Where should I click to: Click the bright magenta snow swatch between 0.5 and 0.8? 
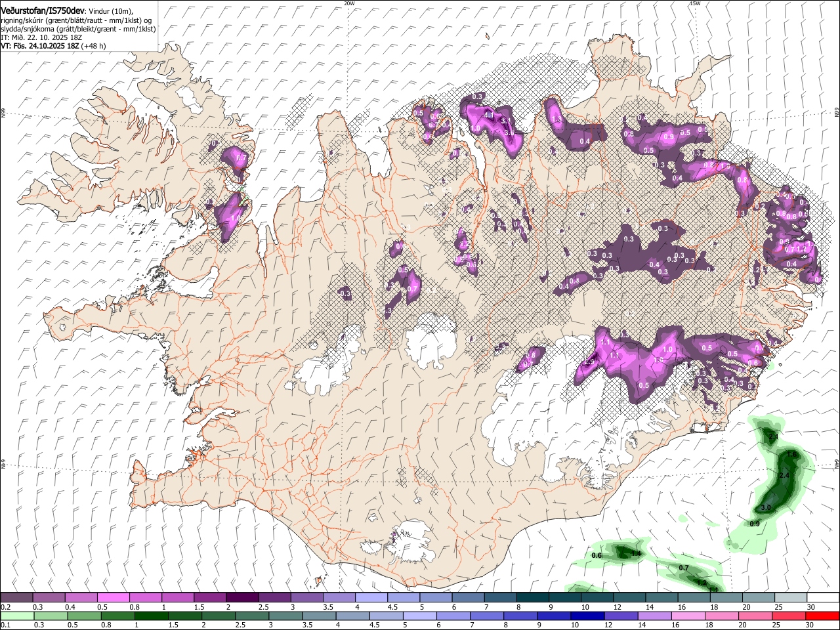[113, 598]
